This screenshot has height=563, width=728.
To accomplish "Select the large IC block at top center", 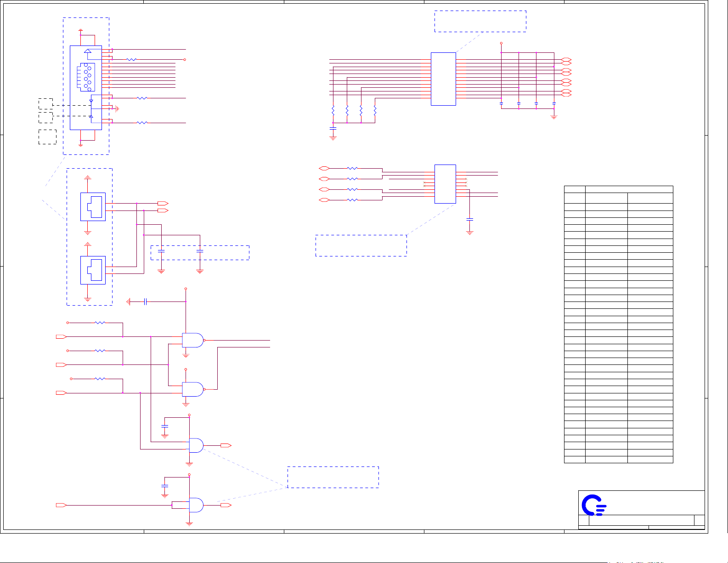I will click(x=443, y=79).
